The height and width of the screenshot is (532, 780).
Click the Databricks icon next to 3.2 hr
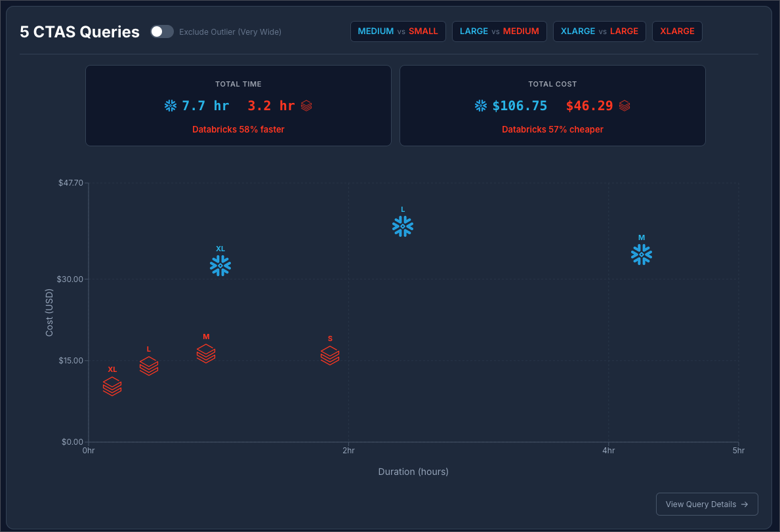pyautogui.click(x=306, y=106)
